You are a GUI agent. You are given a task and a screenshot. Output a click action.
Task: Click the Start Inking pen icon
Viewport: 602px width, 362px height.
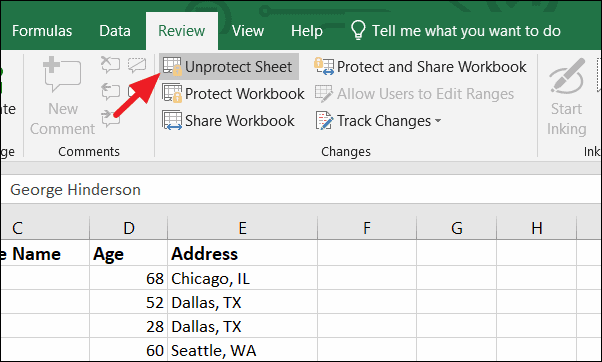(567, 76)
